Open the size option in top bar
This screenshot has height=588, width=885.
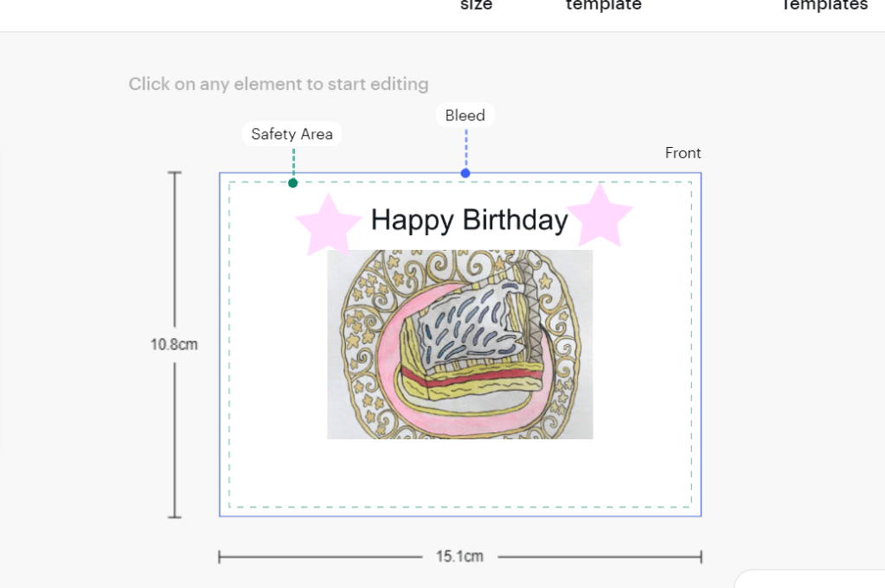[x=476, y=6]
